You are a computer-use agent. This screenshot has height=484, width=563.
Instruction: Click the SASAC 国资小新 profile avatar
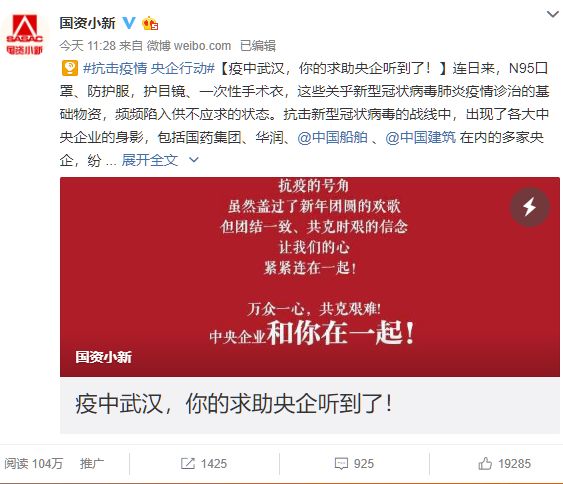24,35
